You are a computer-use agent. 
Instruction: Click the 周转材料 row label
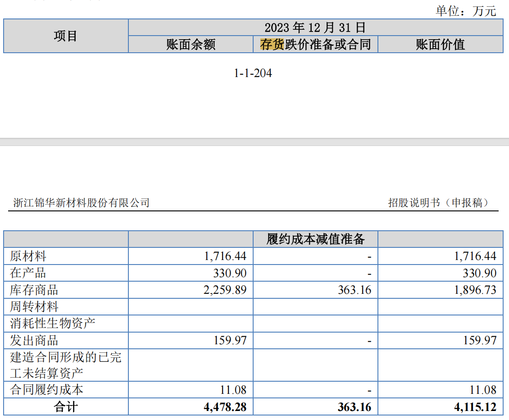34,307
